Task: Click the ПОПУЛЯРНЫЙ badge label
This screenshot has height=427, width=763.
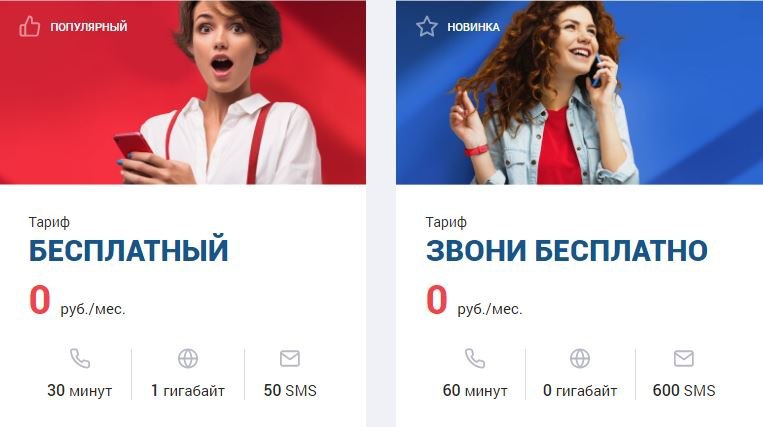Action: click(x=89, y=27)
